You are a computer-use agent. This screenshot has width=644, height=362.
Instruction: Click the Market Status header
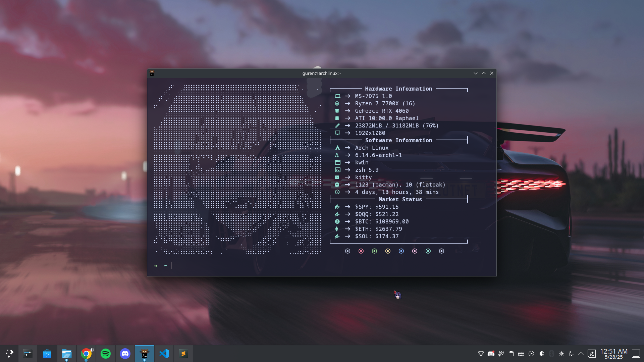click(400, 199)
